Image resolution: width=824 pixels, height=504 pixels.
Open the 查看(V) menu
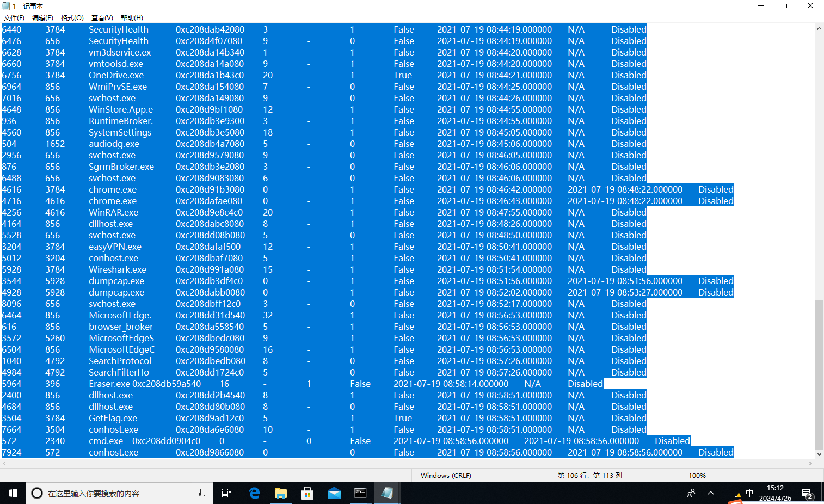[x=102, y=18]
